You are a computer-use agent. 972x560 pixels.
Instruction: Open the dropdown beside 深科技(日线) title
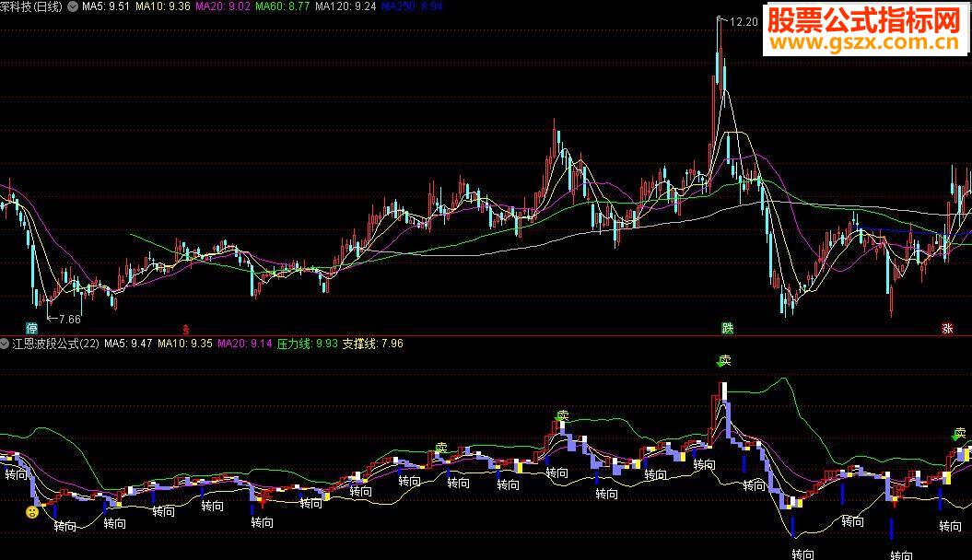(73, 6)
